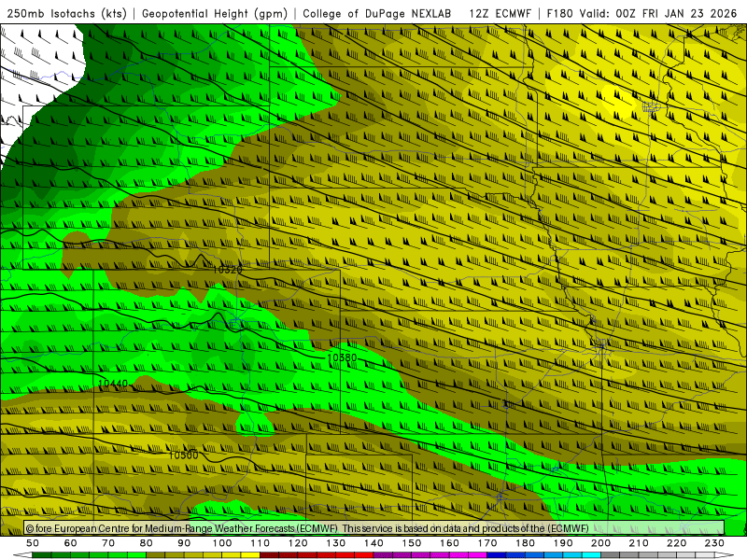Click the '12Z ECMWF' model run label

[500, 14]
